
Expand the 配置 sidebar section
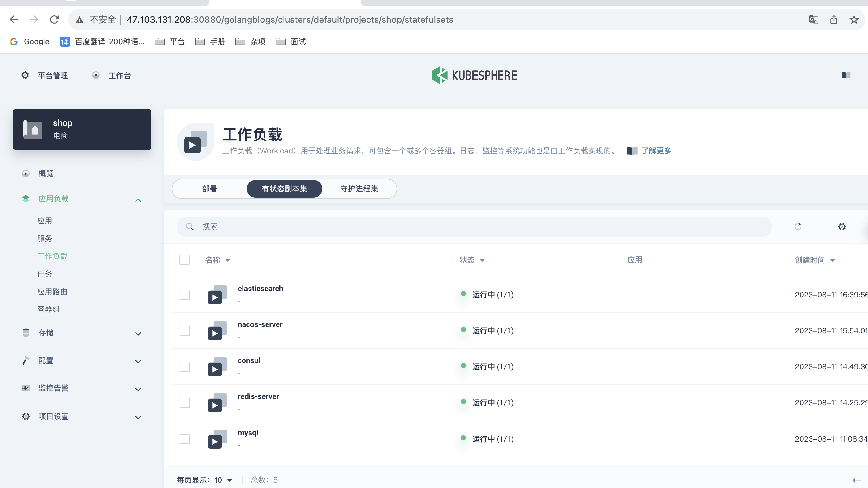click(x=82, y=360)
